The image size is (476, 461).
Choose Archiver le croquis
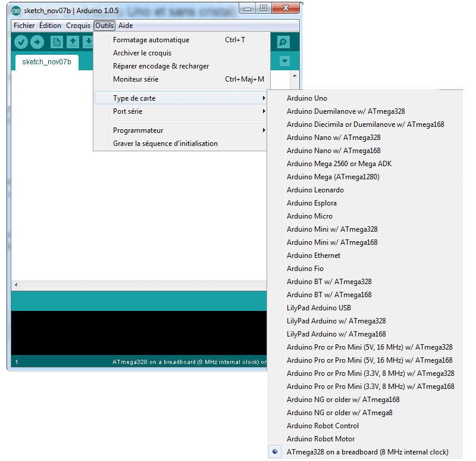[x=180, y=53]
